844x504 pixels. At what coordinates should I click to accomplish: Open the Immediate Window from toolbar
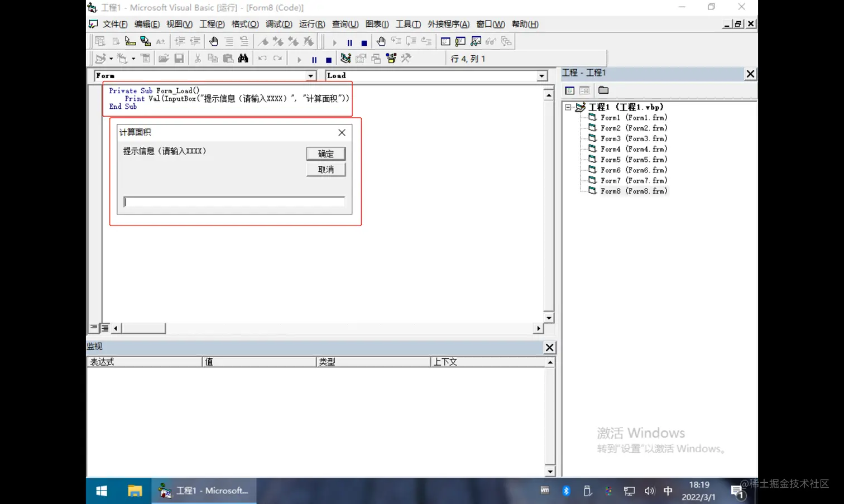[x=461, y=41]
